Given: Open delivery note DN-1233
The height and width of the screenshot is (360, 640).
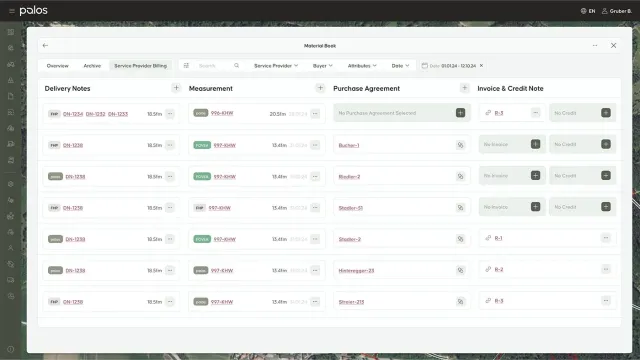Looking at the screenshot, I should click(118, 114).
